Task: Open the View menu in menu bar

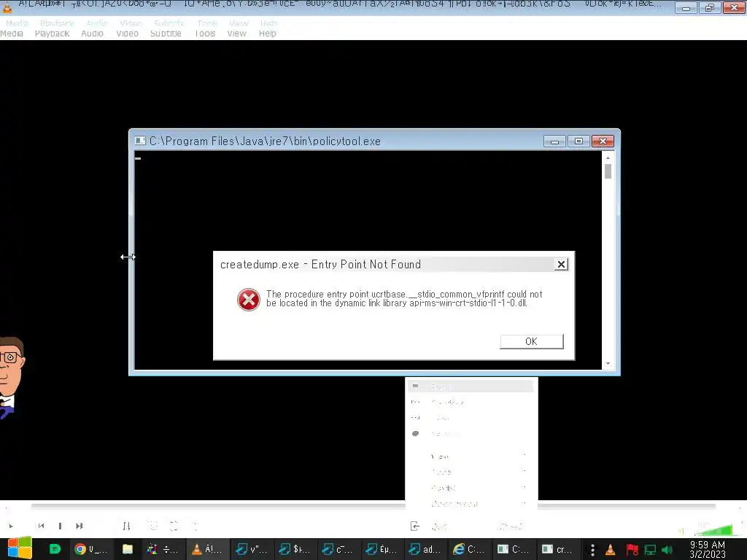Action: click(x=237, y=34)
